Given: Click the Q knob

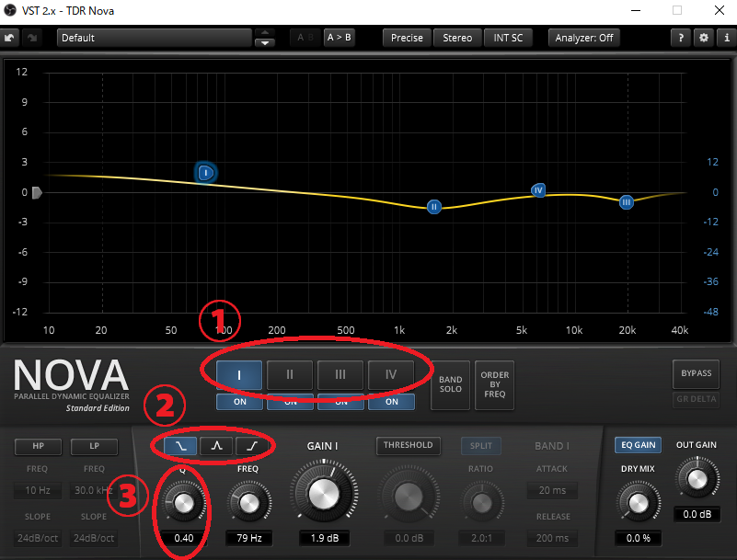Looking at the screenshot, I should 184,504.
